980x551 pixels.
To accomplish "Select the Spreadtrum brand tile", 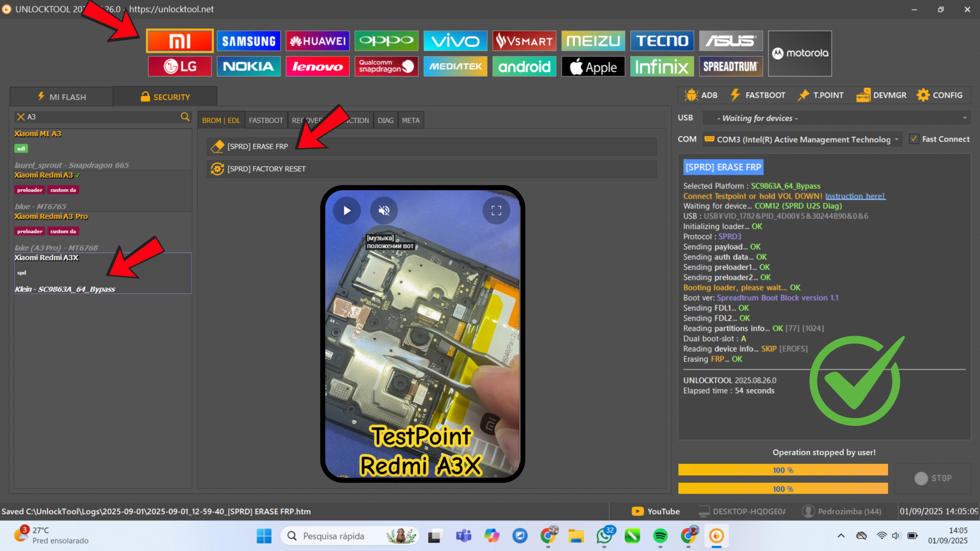I will click(x=731, y=66).
